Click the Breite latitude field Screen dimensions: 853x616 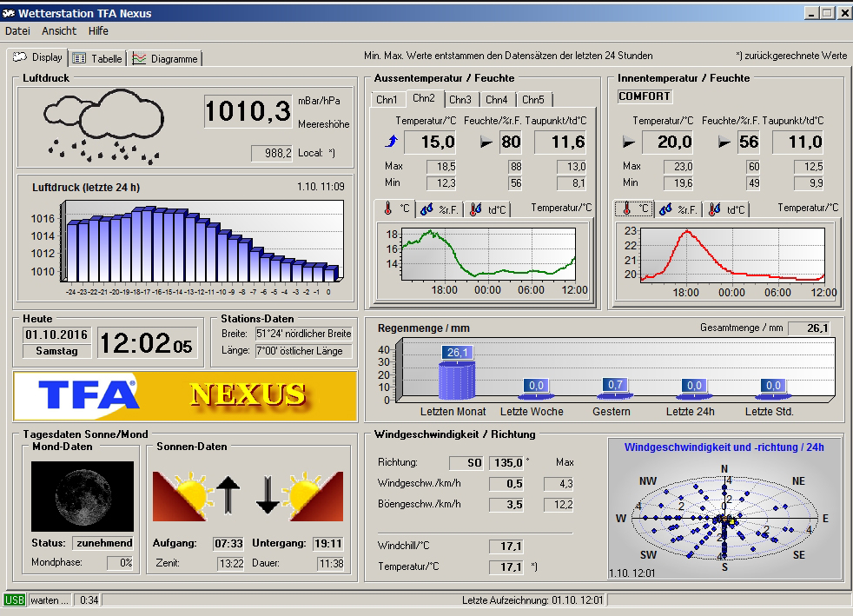click(303, 334)
